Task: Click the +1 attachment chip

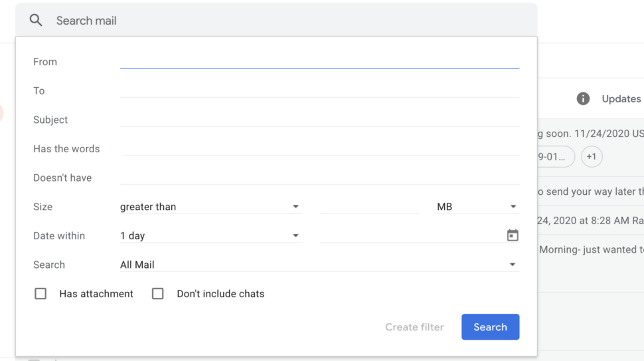Action: [592, 157]
